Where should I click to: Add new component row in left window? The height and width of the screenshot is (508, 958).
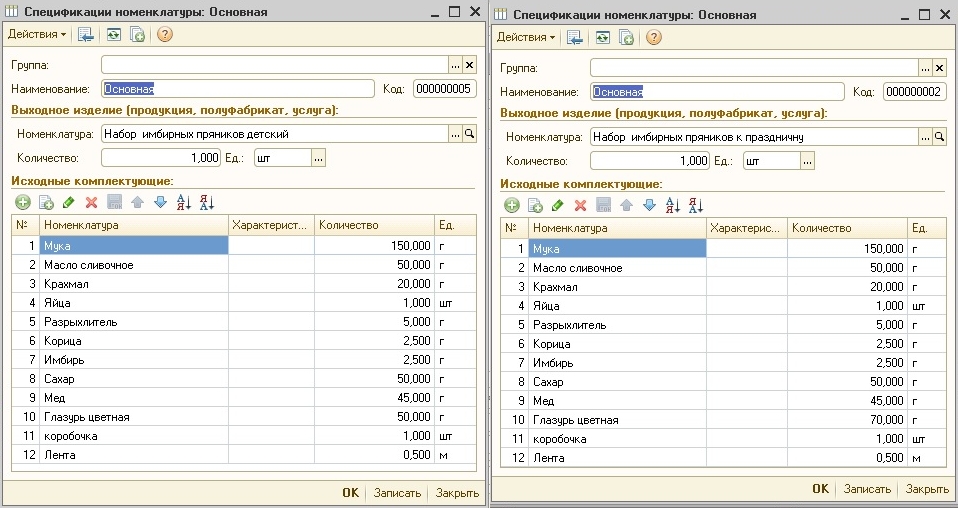[23, 202]
